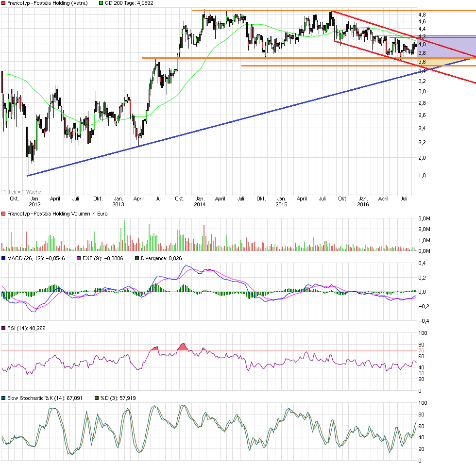Click the purple RSI (14) legend swatch
The width and height of the screenshot is (476, 465).
point(3,328)
